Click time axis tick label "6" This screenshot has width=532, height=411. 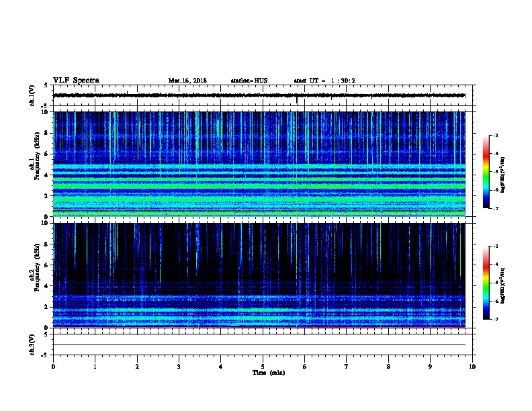(305, 367)
